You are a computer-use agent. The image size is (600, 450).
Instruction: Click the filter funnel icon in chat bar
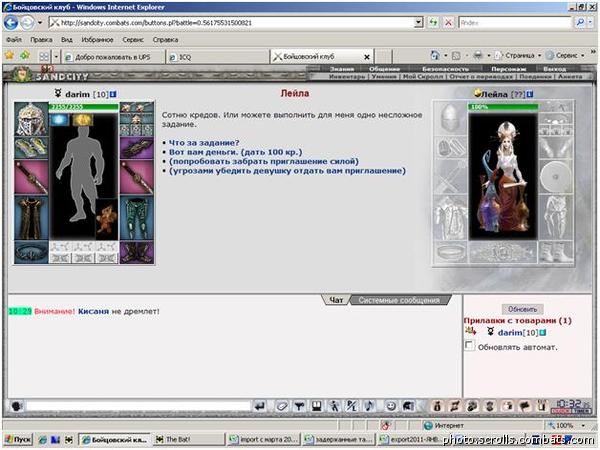coord(299,406)
